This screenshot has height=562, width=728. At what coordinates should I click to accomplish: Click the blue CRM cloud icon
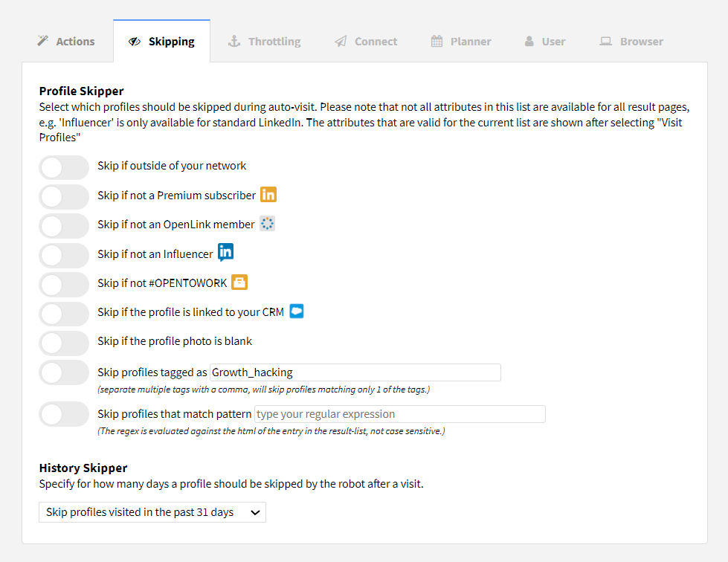click(296, 311)
